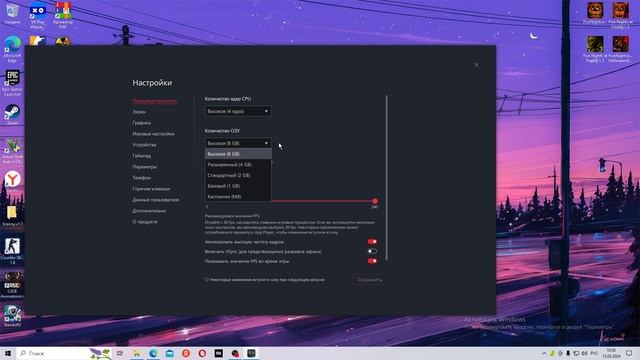640x360 pixels.
Task: Click the settings panel vertical scrollbar
Action: (x=386, y=178)
